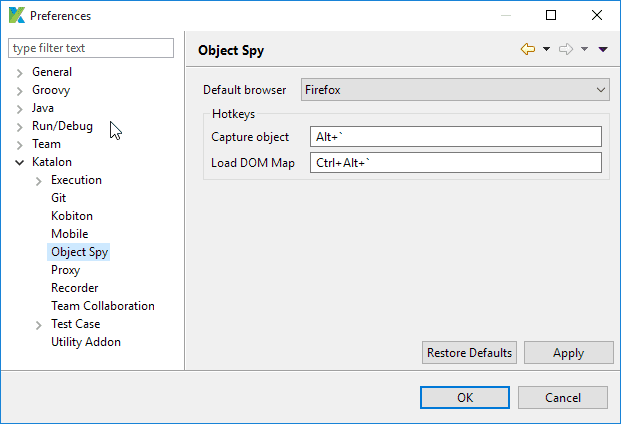Open Mobile preferences page
This screenshot has width=621, height=424.
coord(70,234)
